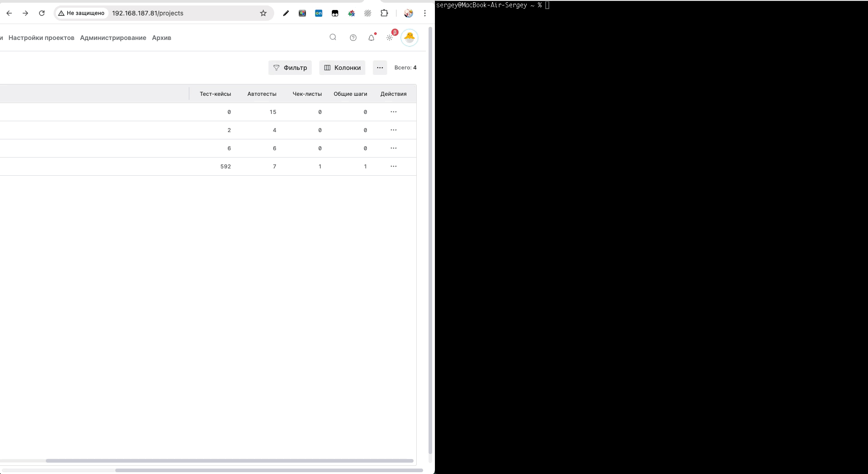Bookmark this page with star icon
Viewport: 868px width, 474px height.
click(263, 13)
